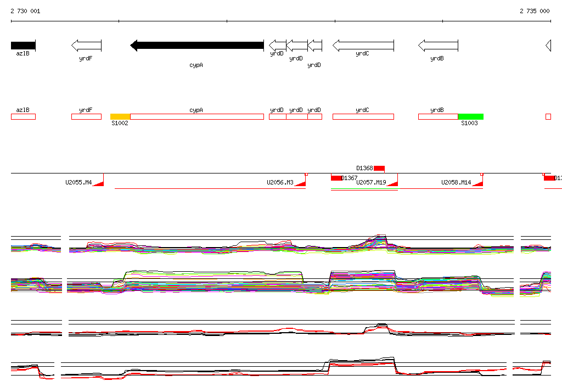The image size is (562, 392).
Task: Click the green S1003 segment block
Action: click(x=471, y=116)
